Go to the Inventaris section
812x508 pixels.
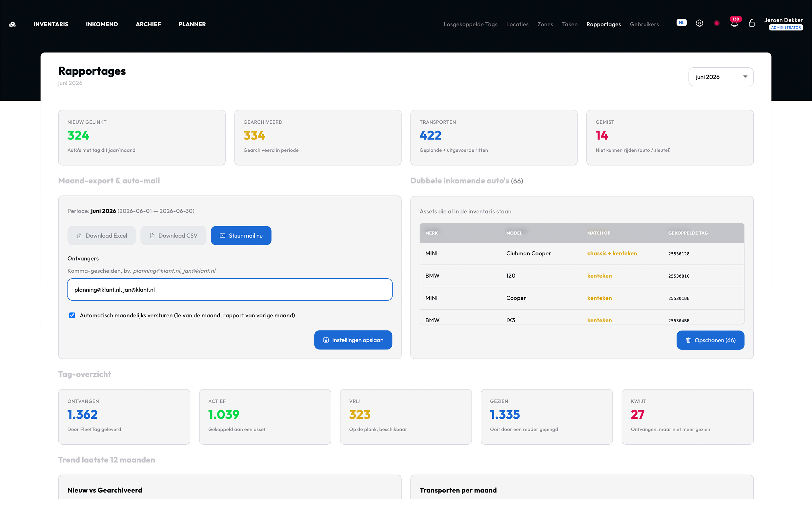click(x=51, y=24)
